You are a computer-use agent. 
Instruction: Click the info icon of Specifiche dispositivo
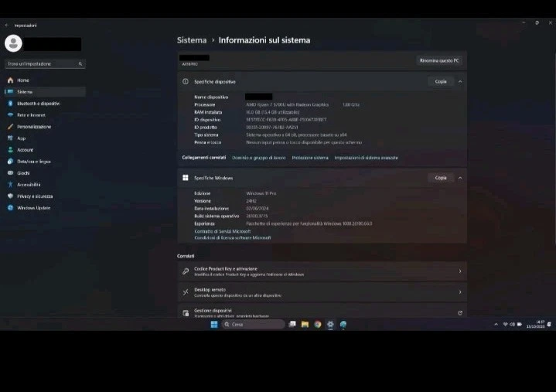point(186,81)
